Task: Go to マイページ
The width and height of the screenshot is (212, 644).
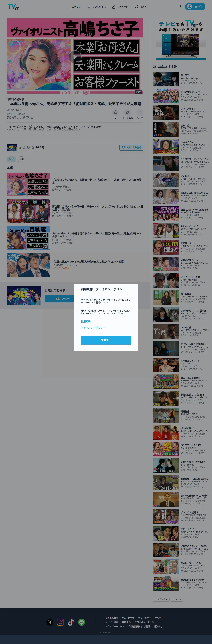Action: (x=120, y=6)
